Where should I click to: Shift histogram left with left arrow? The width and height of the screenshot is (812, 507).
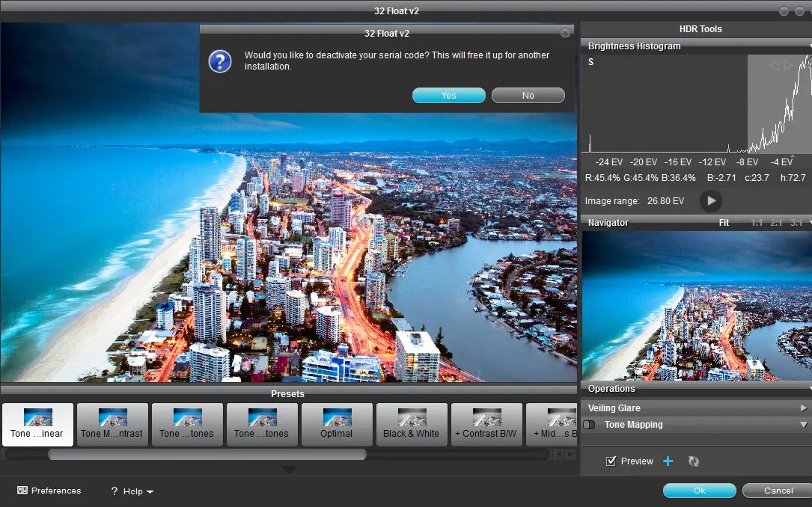click(774, 66)
